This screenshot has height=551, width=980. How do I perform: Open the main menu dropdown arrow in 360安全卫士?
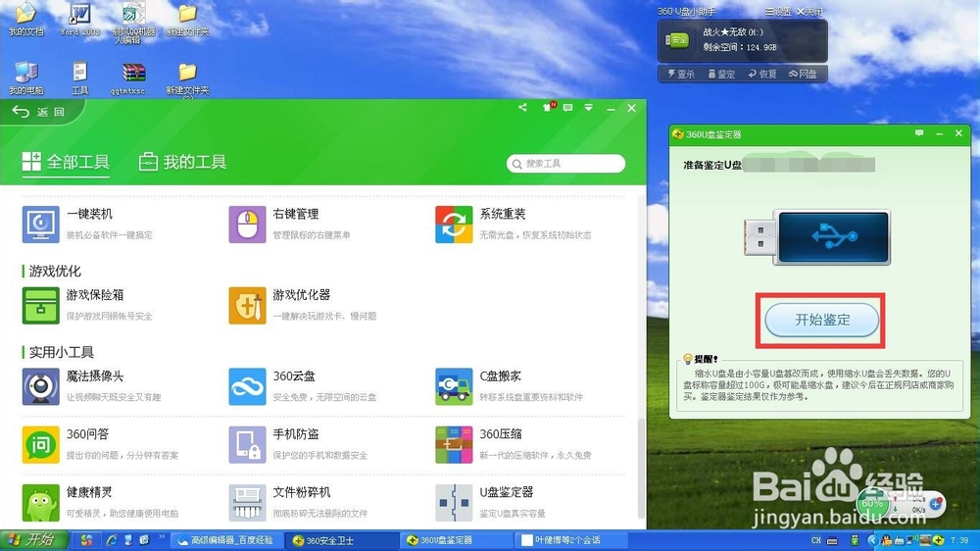coord(589,108)
